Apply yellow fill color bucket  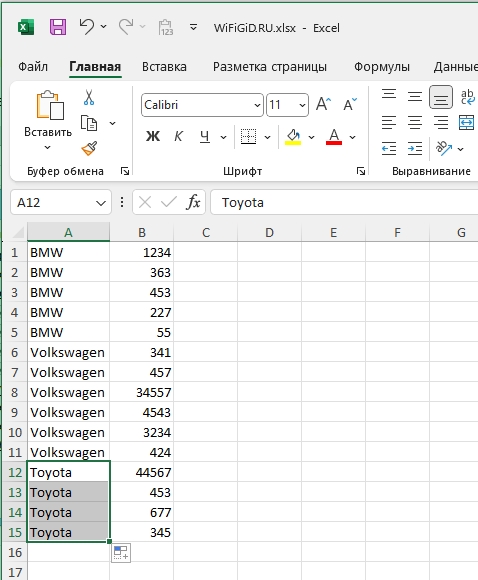click(x=293, y=137)
